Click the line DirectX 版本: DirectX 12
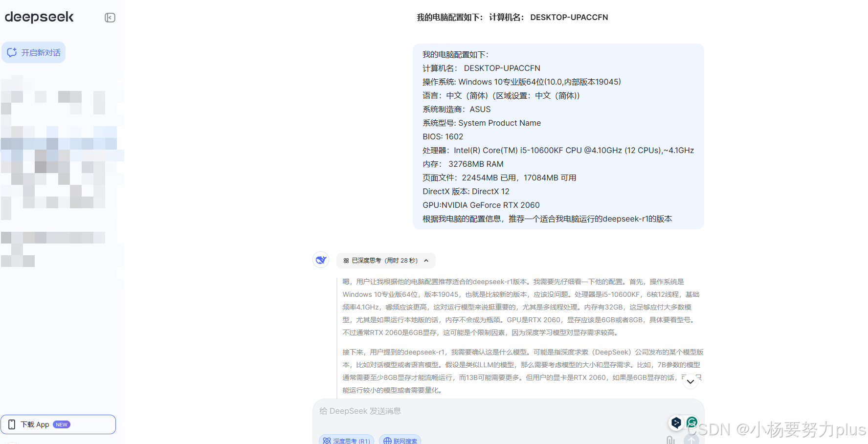 (x=466, y=191)
